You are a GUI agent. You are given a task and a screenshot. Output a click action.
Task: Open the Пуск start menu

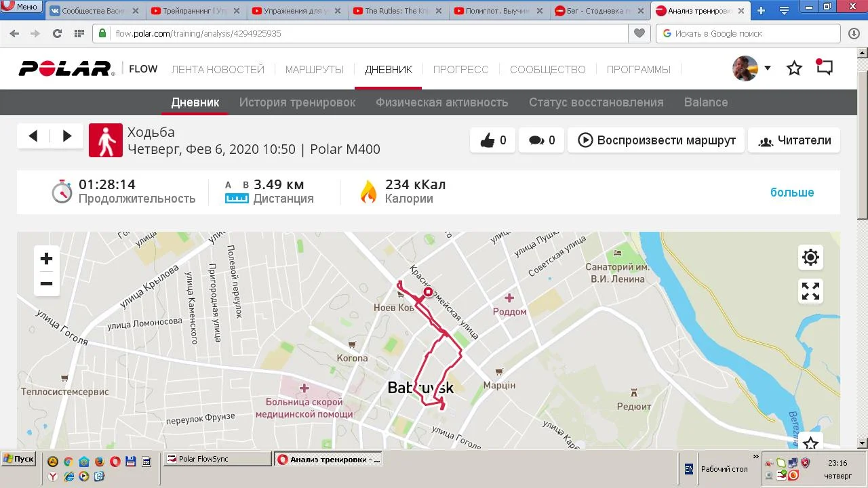(x=18, y=459)
